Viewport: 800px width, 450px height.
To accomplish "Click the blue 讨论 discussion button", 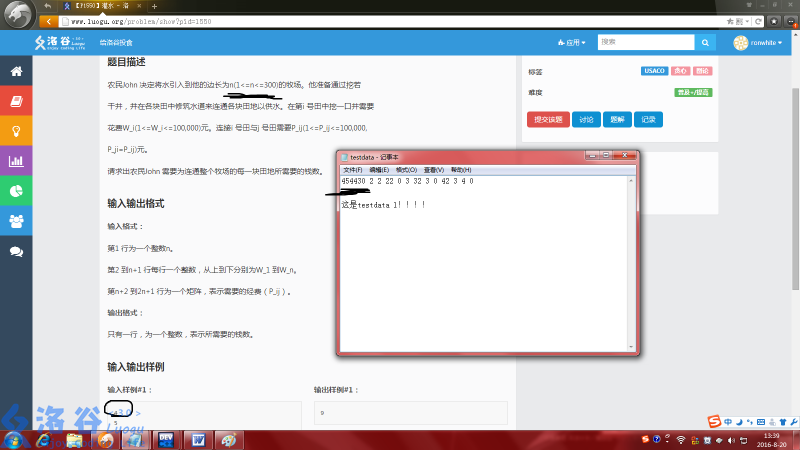I will pyautogui.click(x=585, y=119).
